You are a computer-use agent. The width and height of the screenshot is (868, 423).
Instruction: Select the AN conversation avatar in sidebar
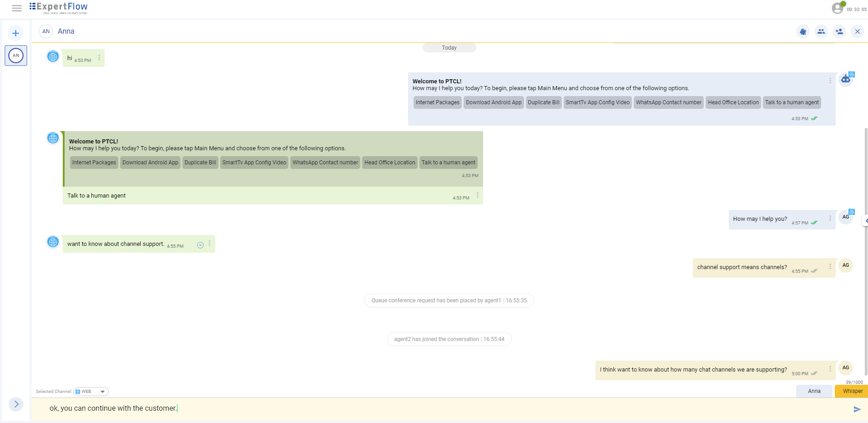[x=16, y=56]
